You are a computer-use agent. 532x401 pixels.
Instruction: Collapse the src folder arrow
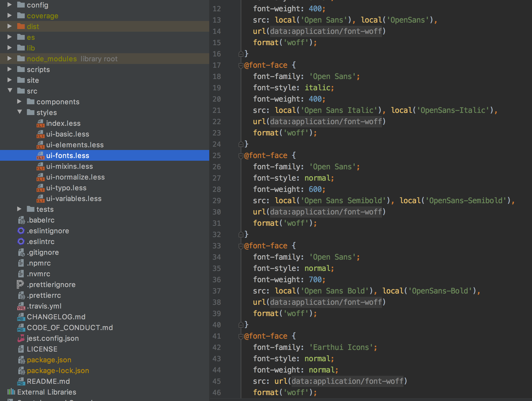click(10, 91)
